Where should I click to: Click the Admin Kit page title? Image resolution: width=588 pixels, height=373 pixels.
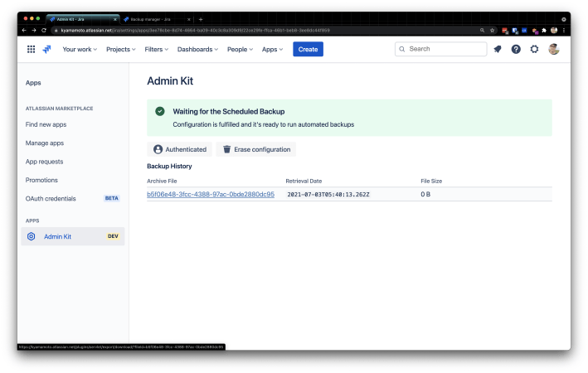coord(170,81)
